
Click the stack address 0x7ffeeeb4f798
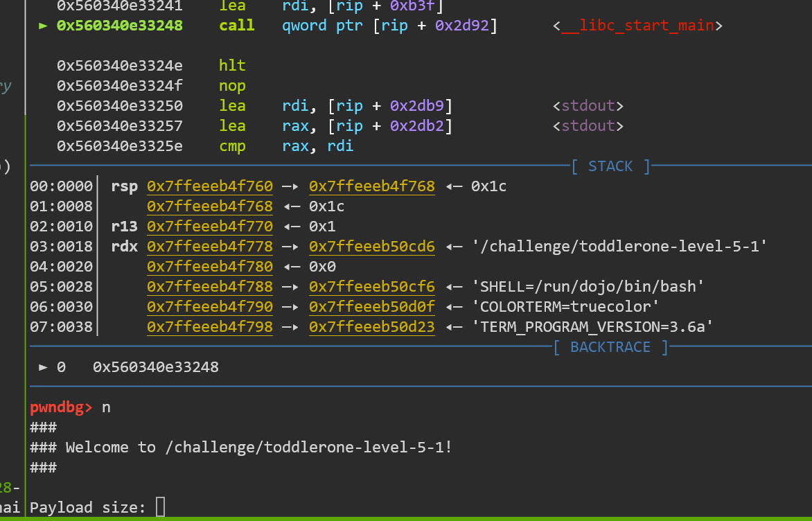coord(210,327)
